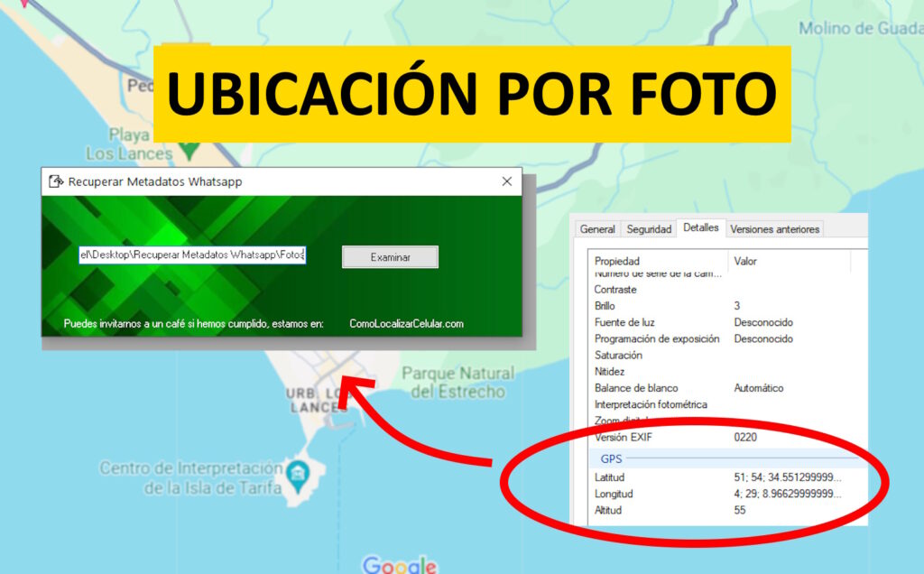The height and width of the screenshot is (574, 924).
Task: Click the file path input field
Action: (x=192, y=255)
